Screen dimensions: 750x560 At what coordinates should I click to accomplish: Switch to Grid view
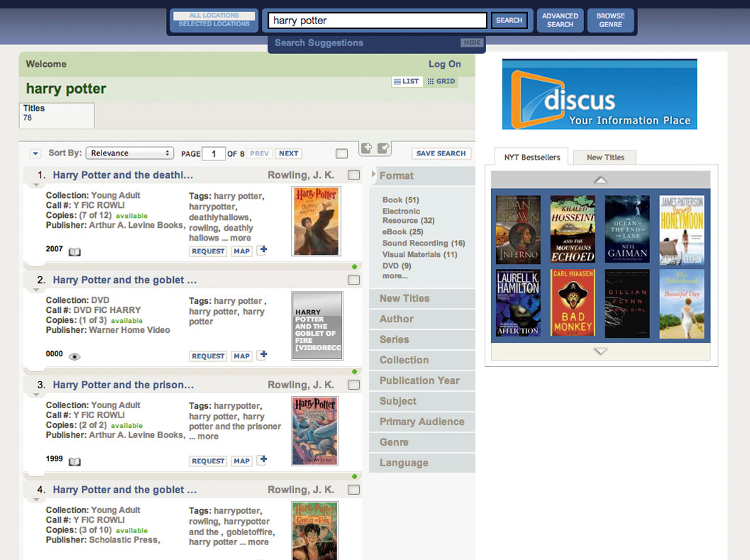pos(441,82)
